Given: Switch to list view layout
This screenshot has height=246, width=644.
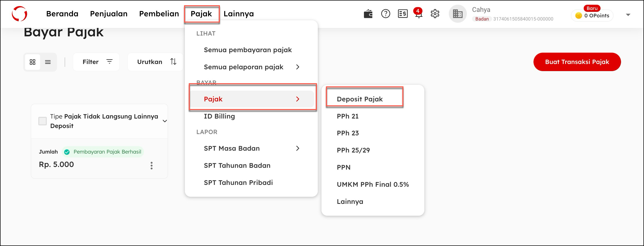Looking at the screenshot, I should tap(48, 62).
